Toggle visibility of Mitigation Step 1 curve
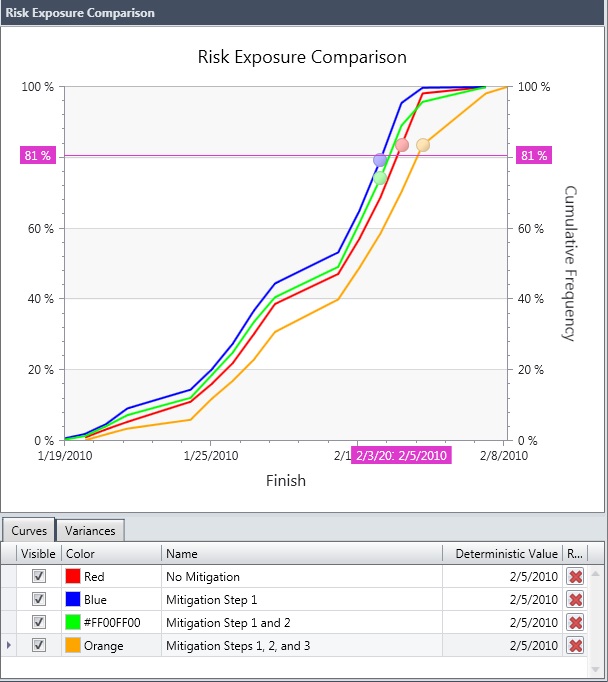 point(39,600)
